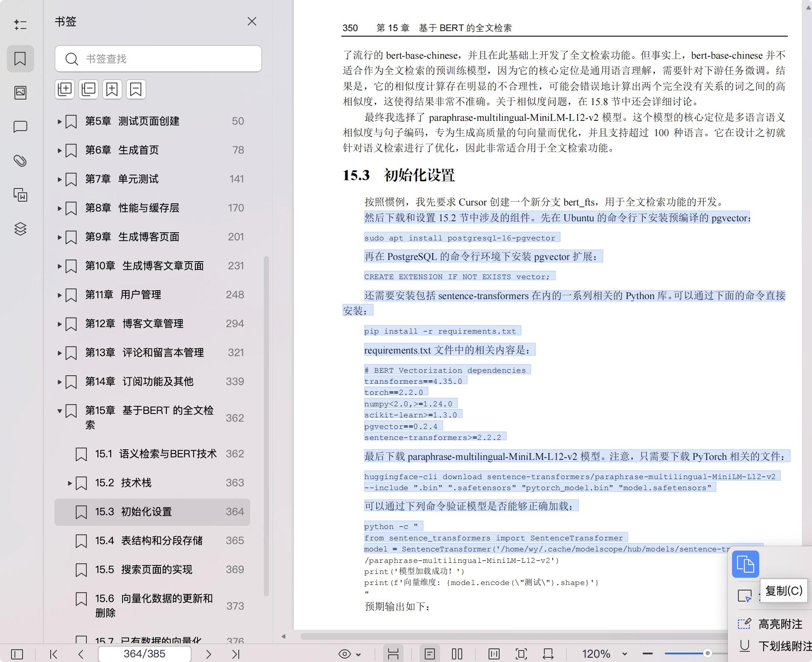
Task: Expand the 第8章 性能与缓存层 bookmark
Action: coord(60,208)
